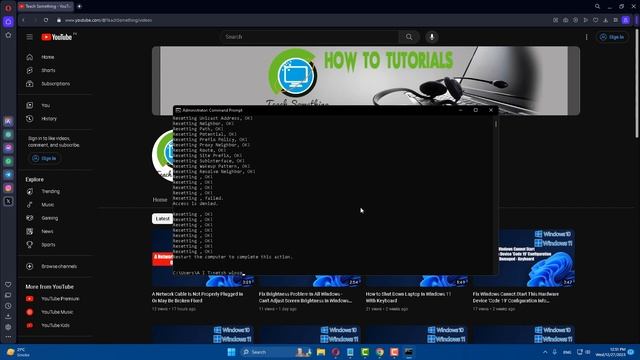The width and height of the screenshot is (640, 360).
Task: Click the sidebar Sign in button
Action: pos(44,158)
